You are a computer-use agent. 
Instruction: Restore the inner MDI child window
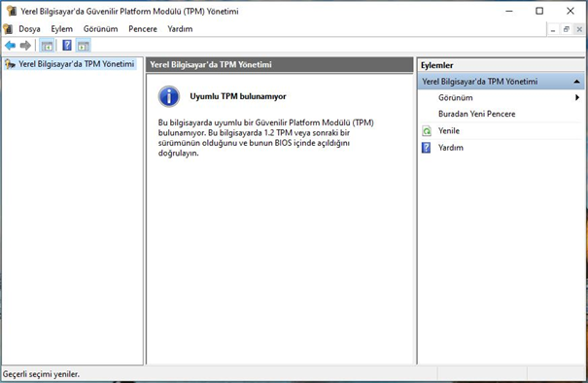pyautogui.click(x=567, y=29)
